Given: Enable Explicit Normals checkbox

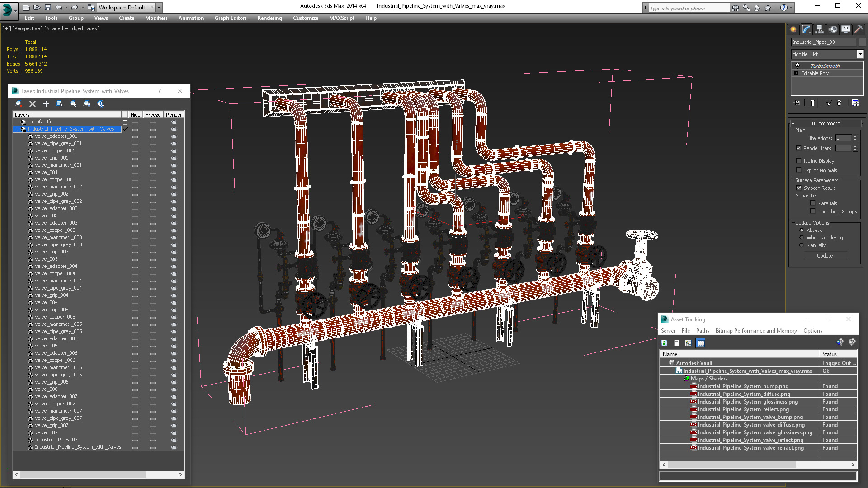Looking at the screenshot, I should click(799, 170).
